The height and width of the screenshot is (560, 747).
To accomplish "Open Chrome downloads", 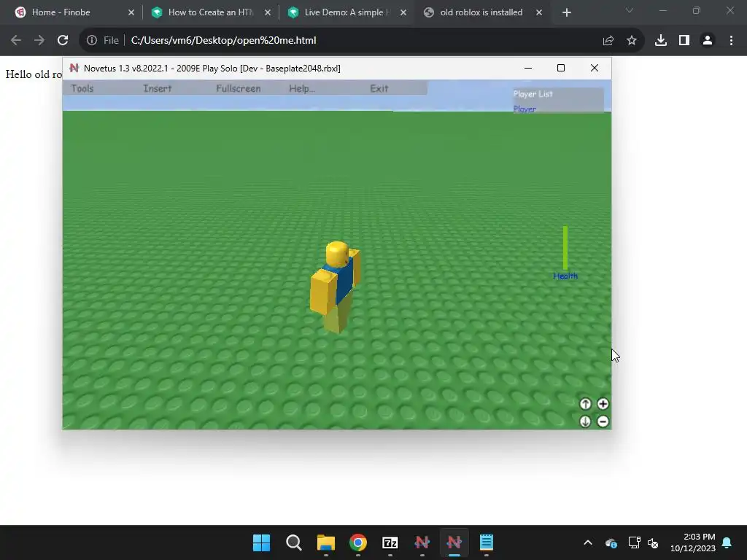I will click(x=661, y=41).
